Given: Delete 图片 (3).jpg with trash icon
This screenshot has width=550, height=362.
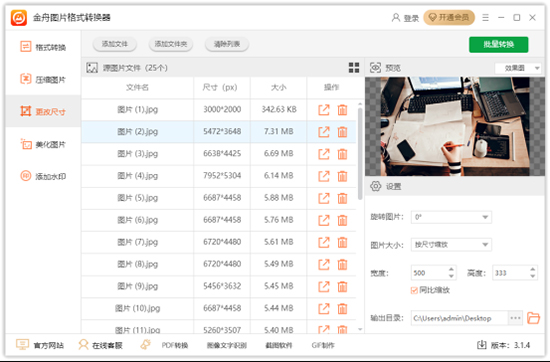Looking at the screenshot, I should pyautogui.click(x=342, y=154).
